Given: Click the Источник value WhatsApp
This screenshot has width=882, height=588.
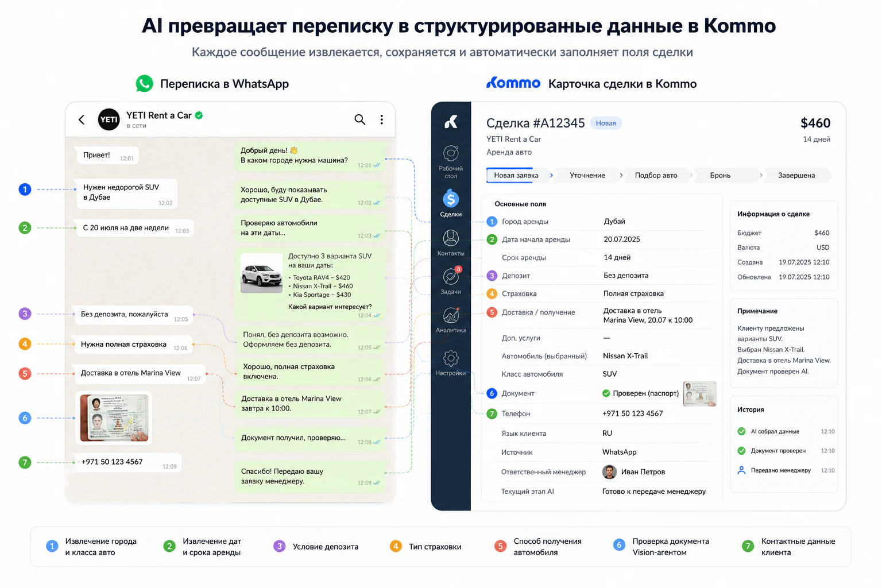Looking at the screenshot, I should coord(619,452).
